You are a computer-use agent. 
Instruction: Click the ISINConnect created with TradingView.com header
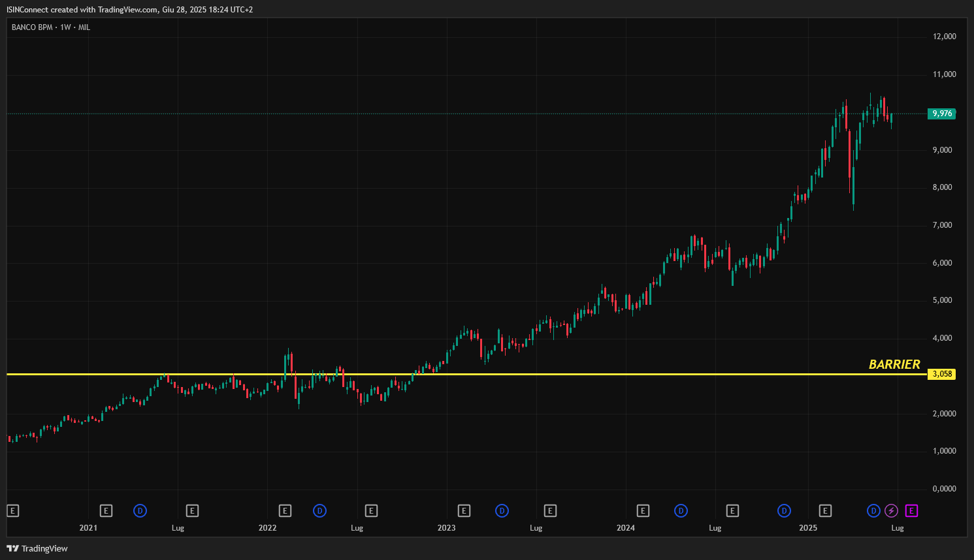point(129,10)
